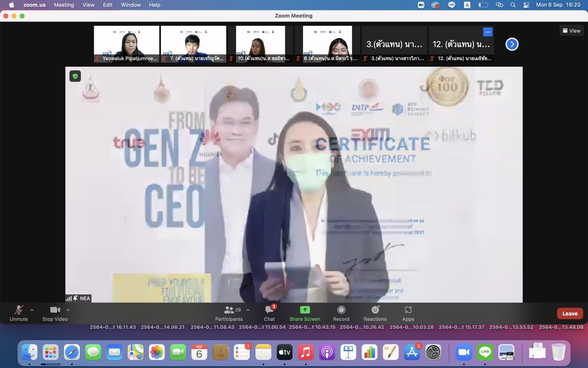Unmute the microphone in Zoom
This screenshot has width=588, height=368.
(19, 313)
